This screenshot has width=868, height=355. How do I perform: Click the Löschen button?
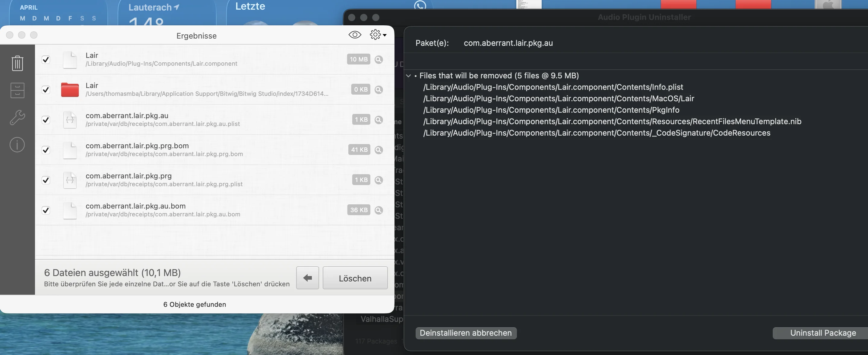tap(355, 278)
